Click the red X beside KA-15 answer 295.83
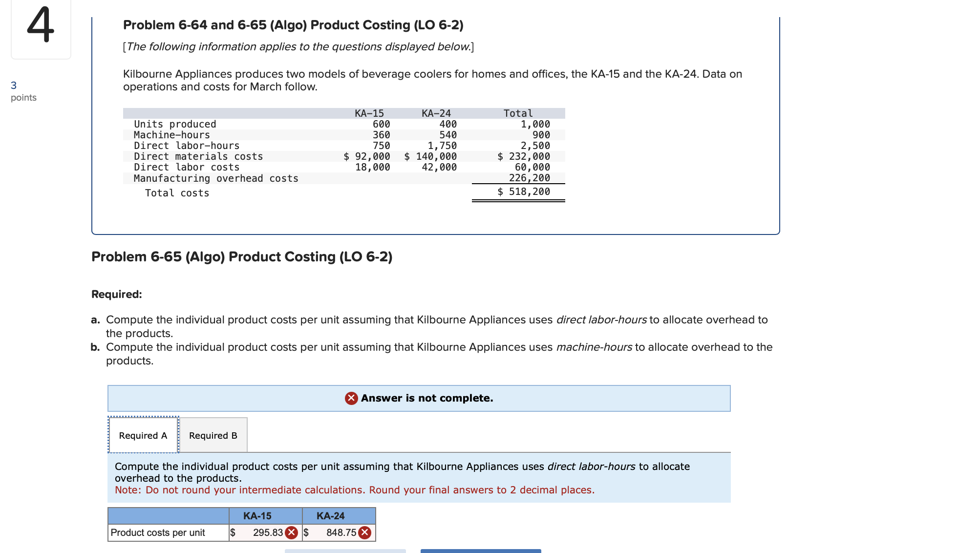 (292, 532)
